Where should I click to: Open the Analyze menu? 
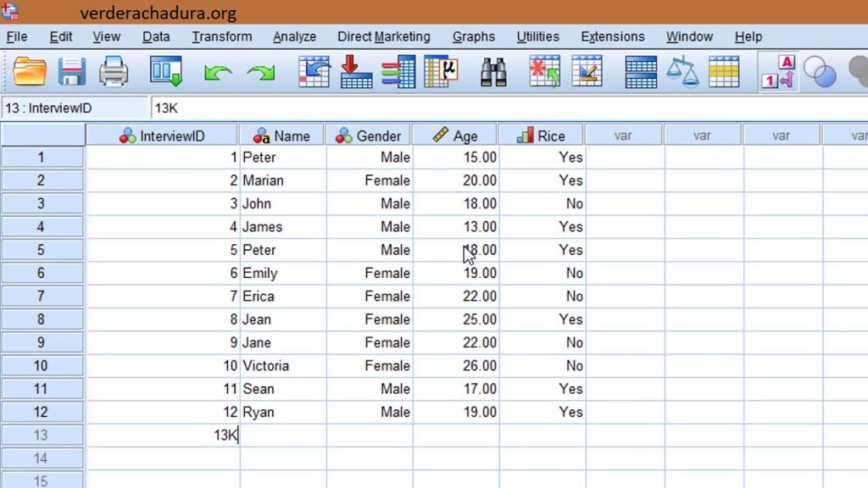click(294, 36)
